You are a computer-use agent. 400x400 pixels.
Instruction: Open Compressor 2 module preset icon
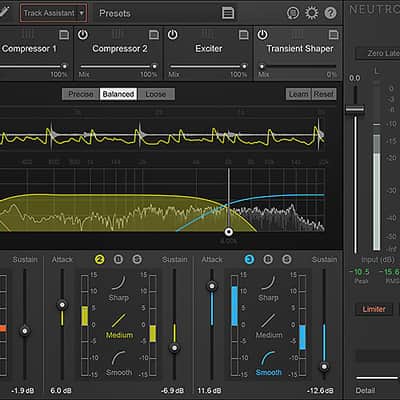(x=154, y=34)
